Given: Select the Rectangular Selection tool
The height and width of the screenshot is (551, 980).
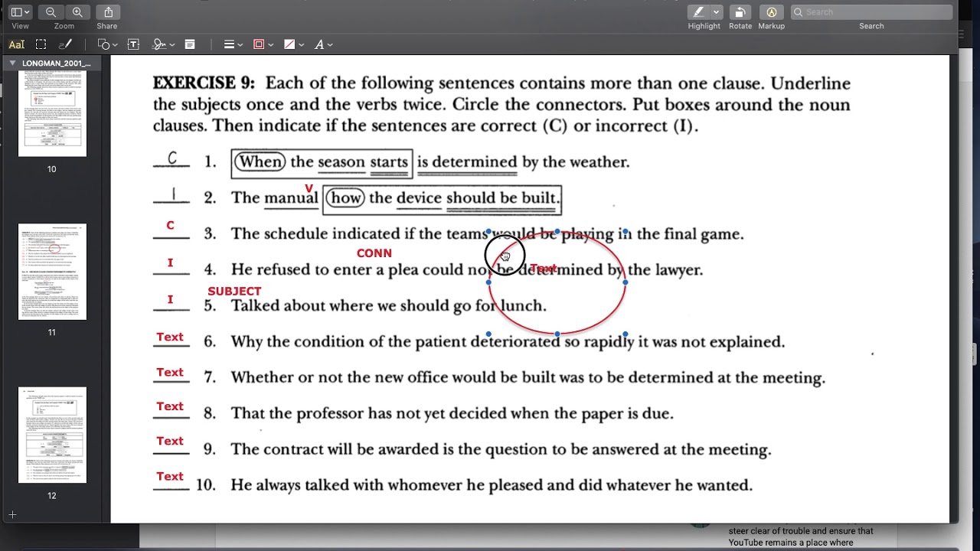Looking at the screenshot, I should pos(41,44).
